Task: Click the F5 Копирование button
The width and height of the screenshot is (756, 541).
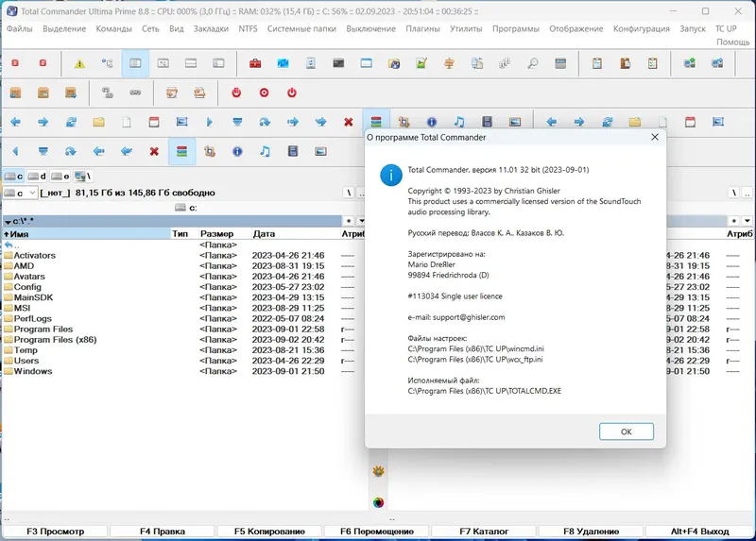Action: pyautogui.click(x=269, y=532)
